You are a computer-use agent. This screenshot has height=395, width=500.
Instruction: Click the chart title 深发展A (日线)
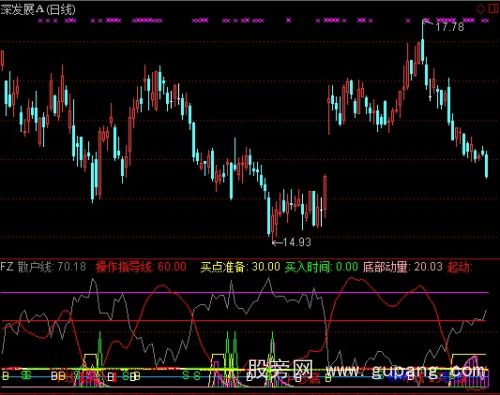click(x=38, y=10)
